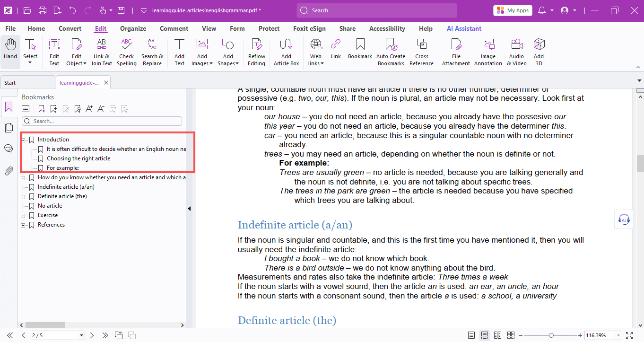The height and width of the screenshot is (342, 644).
Task: Open Add Shapes dropdown
Action: tap(236, 63)
